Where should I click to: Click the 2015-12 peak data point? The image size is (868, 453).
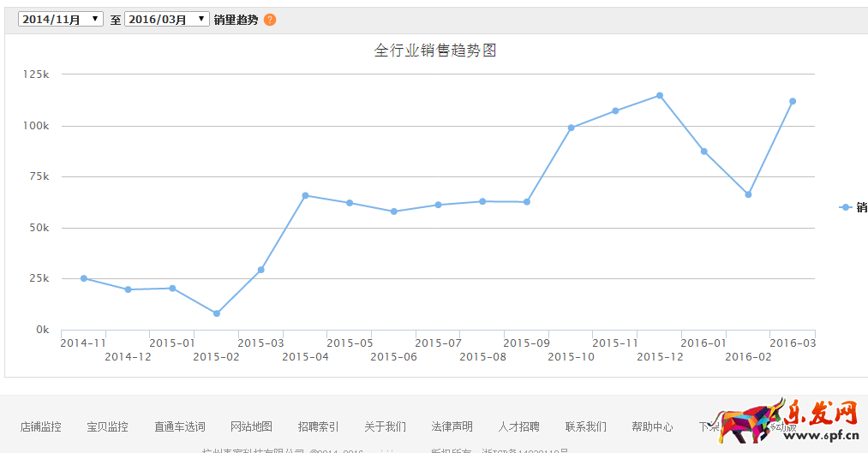[660, 95]
